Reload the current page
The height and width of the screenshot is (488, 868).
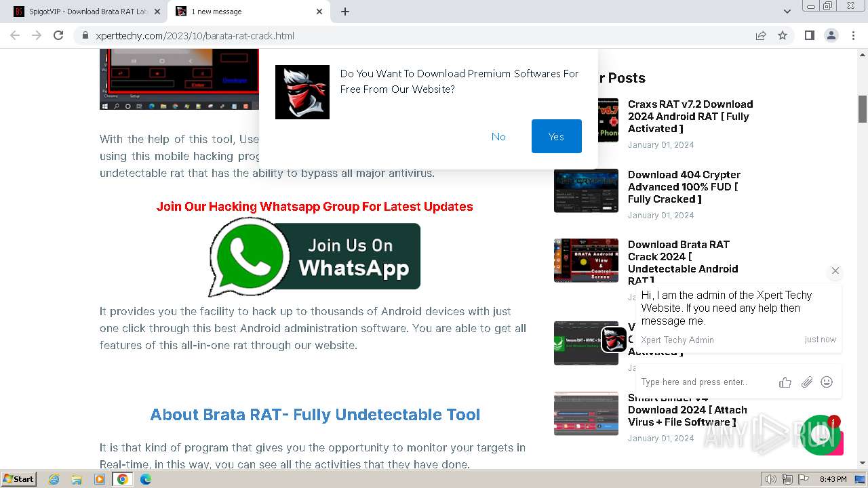pos(58,35)
